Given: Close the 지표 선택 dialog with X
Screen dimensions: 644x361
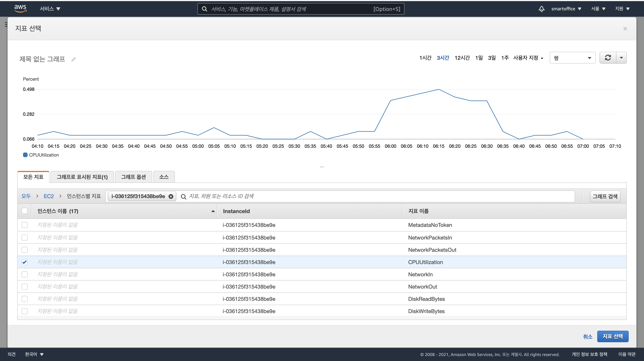Looking at the screenshot, I should click(625, 29).
